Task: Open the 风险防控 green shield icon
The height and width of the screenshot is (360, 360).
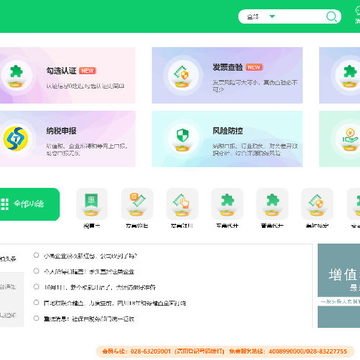Action: (x=182, y=138)
